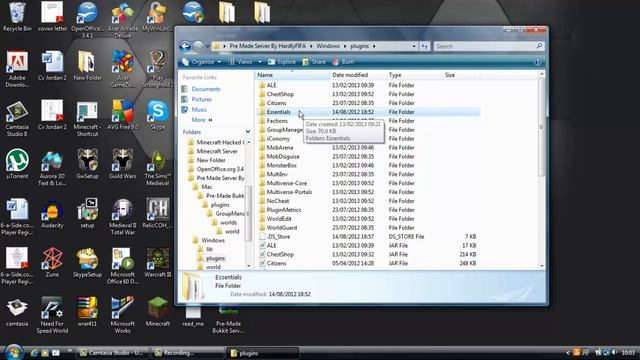640x360 pixels.
Task: Sort by the Type column header
Action: click(414, 75)
